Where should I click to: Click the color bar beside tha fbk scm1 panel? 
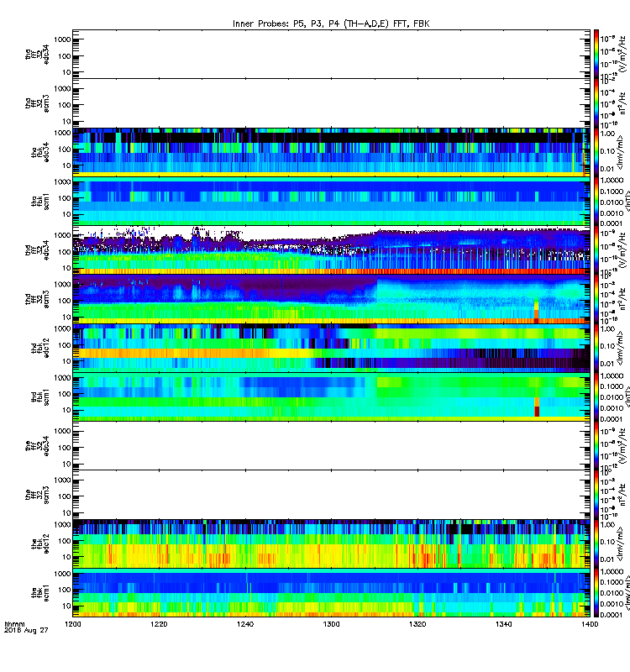[596, 201]
